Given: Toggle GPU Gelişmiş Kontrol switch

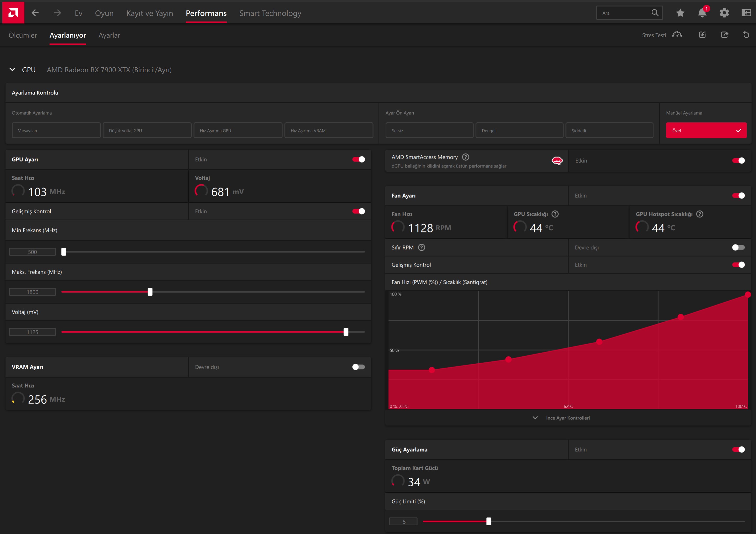Looking at the screenshot, I should click(x=358, y=211).
